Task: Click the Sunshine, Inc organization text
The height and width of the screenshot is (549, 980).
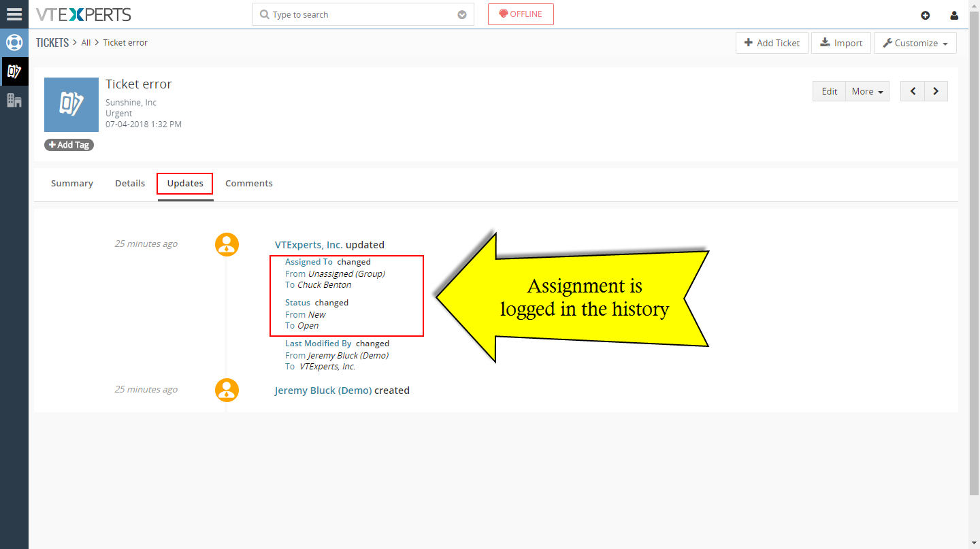Action: (x=131, y=103)
